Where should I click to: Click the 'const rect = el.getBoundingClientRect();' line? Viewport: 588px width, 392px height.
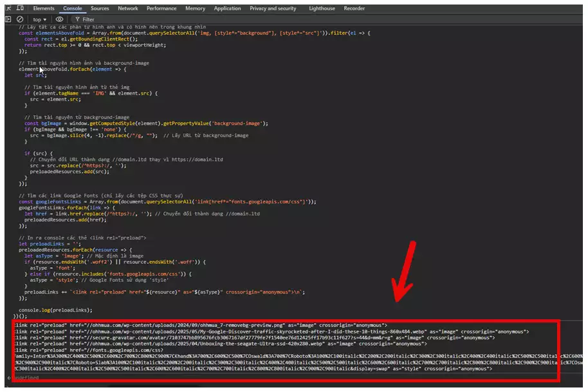pos(81,39)
